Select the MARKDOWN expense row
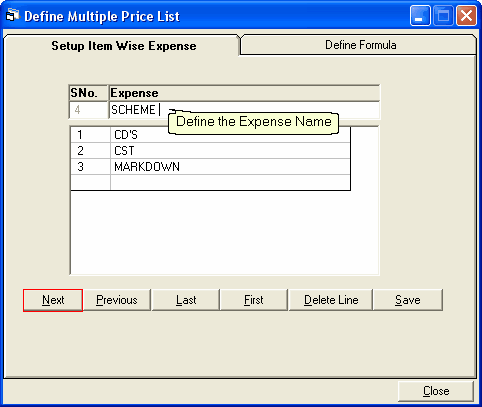Image resolution: width=482 pixels, height=407 pixels. click(x=210, y=167)
